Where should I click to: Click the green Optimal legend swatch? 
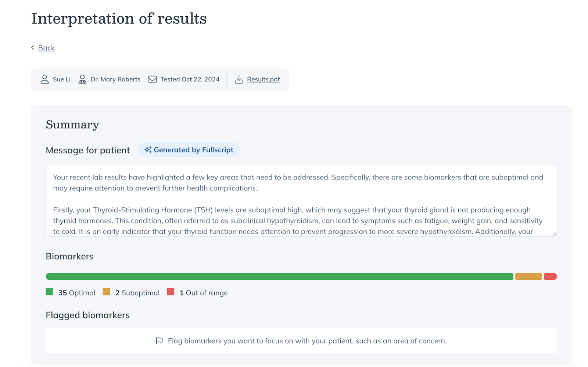pos(49,292)
